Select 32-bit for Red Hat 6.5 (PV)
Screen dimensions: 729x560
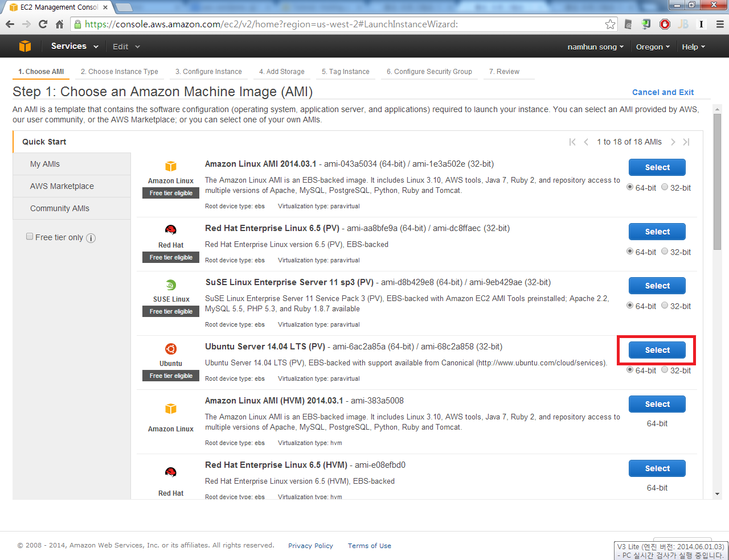point(665,251)
